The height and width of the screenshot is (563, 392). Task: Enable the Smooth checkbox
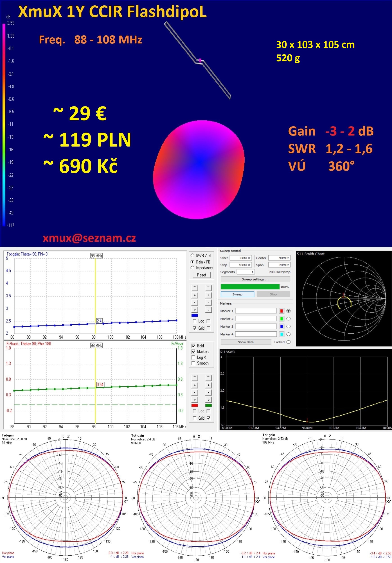[194, 363]
